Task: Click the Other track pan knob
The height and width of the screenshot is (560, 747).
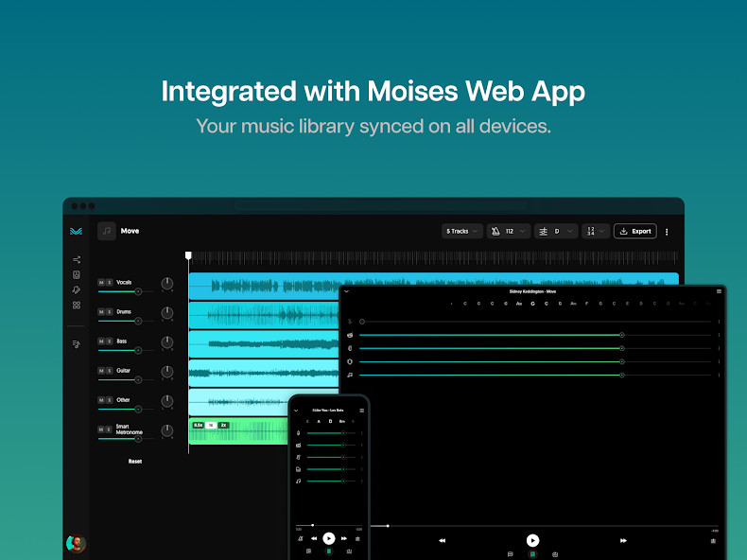Action: click(x=167, y=402)
